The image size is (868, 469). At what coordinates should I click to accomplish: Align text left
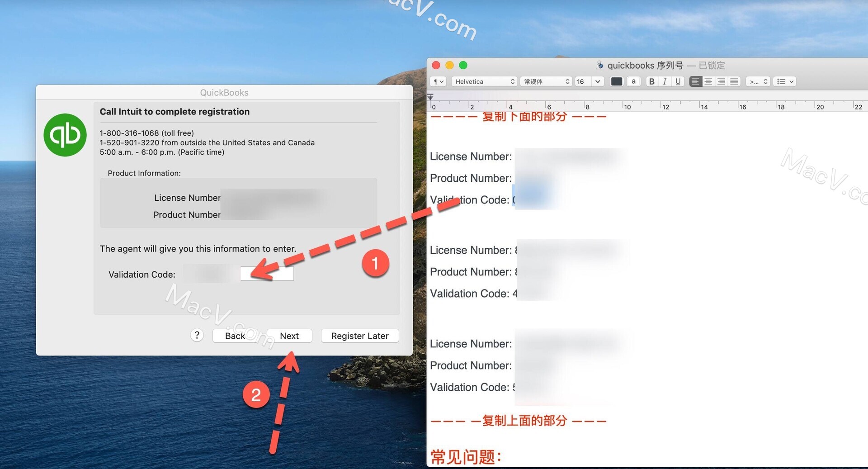695,81
